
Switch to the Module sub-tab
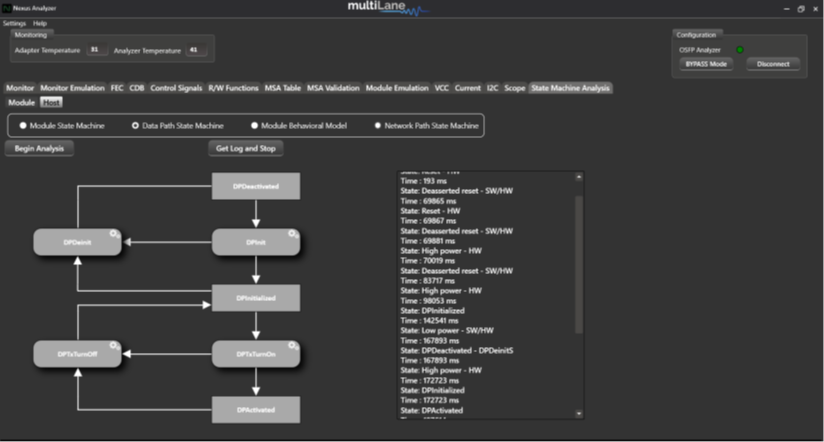(21, 102)
